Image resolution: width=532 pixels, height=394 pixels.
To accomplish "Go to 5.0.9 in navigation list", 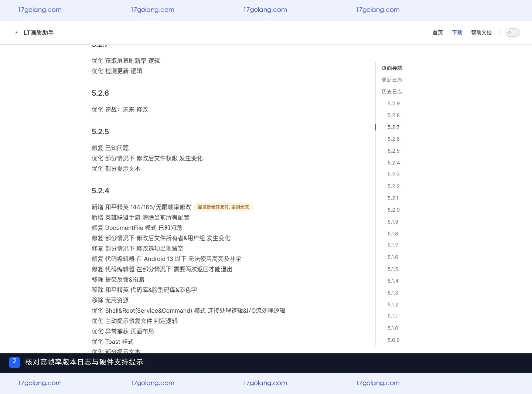I will [x=393, y=340].
